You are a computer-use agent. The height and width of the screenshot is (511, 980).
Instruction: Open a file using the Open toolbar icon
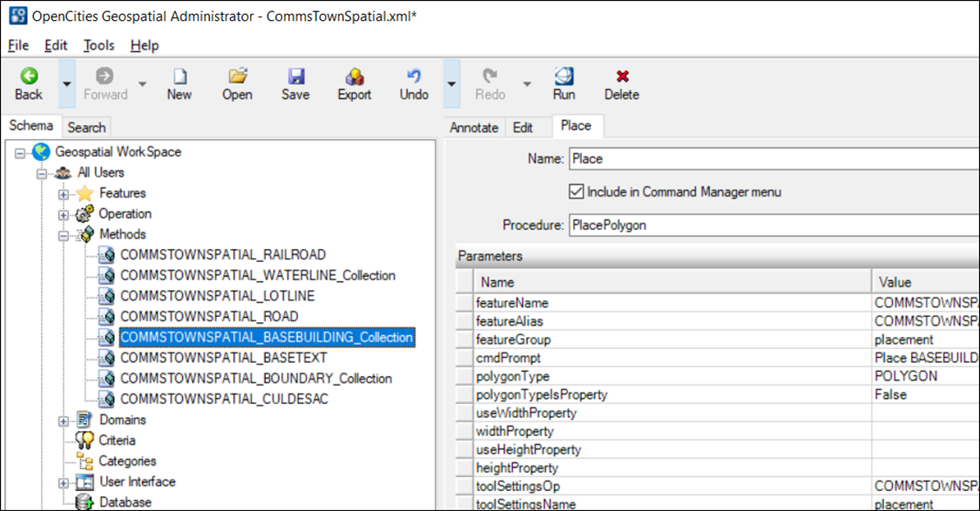pyautogui.click(x=237, y=83)
